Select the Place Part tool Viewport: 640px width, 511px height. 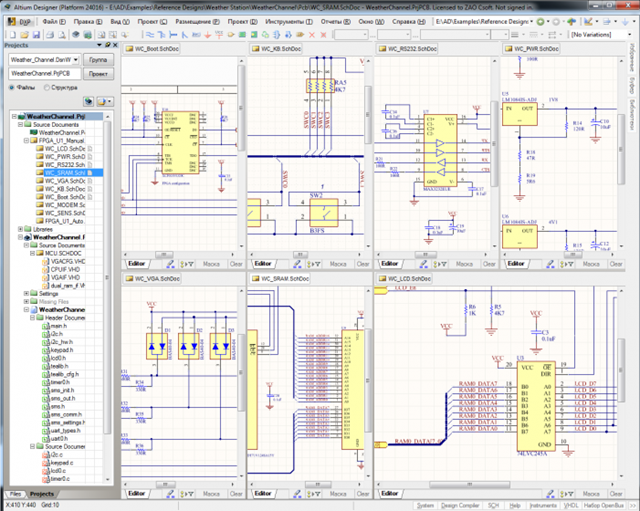pyautogui.click(x=231, y=35)
